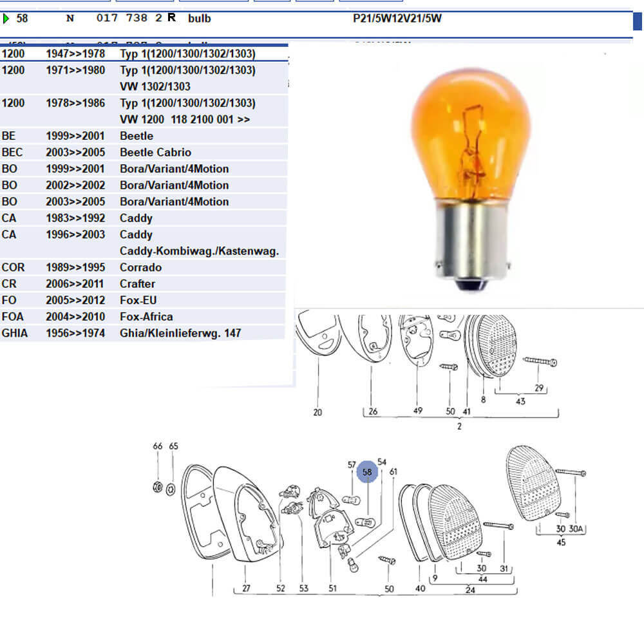644x644 pixels.
Task: Click callout number 27 in the diagram
Action: click(246, 588)
